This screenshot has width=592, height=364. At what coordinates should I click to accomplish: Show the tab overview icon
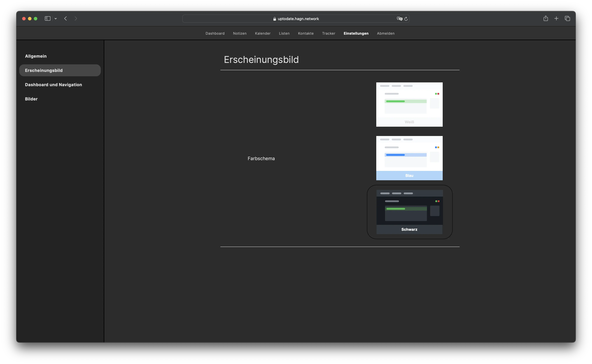click(x=567, y=18)
